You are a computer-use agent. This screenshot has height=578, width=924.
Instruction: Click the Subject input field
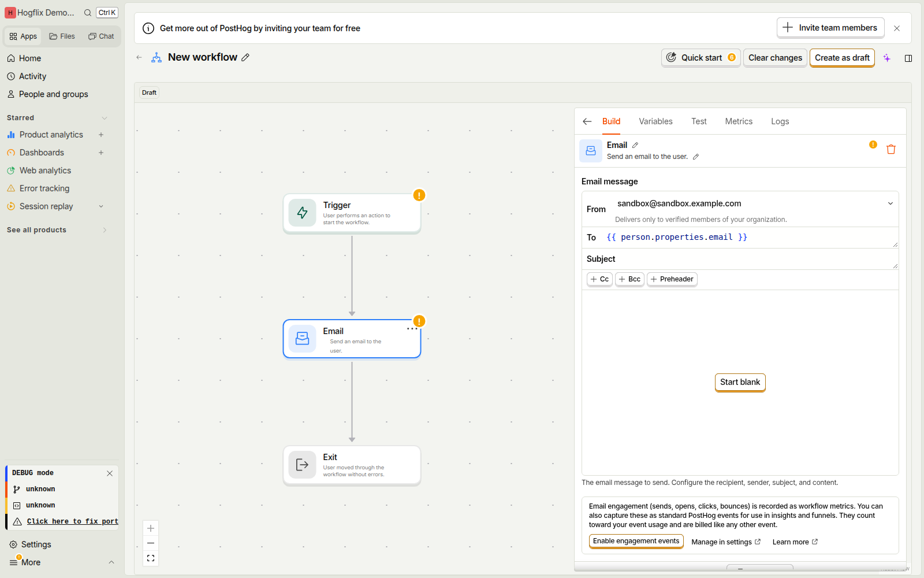740,259
